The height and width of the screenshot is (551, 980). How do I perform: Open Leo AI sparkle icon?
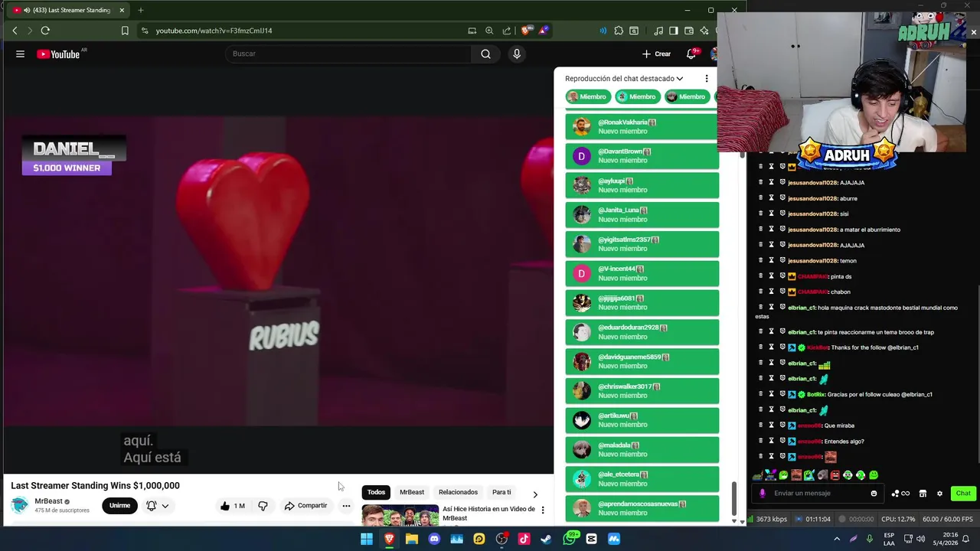click(704, 31)
